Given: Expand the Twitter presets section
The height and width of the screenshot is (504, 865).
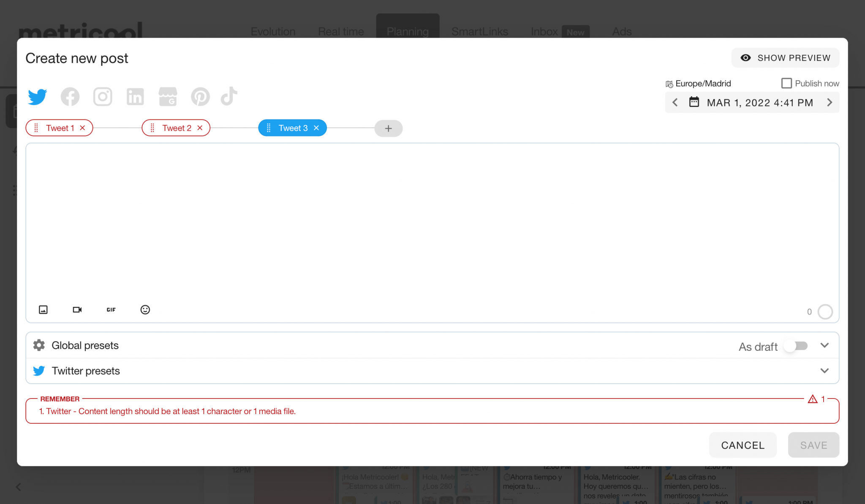Looking at the screenshot, I should coord(824,371).
